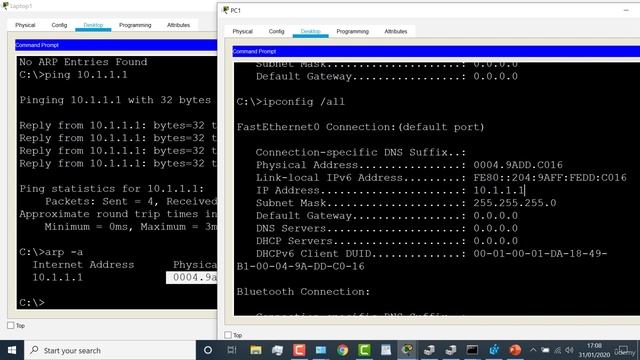The width and height of the screenshot is (640, 360).
Task: Open the Physical tab in PC1 window
Action: (x=242, y=31)
